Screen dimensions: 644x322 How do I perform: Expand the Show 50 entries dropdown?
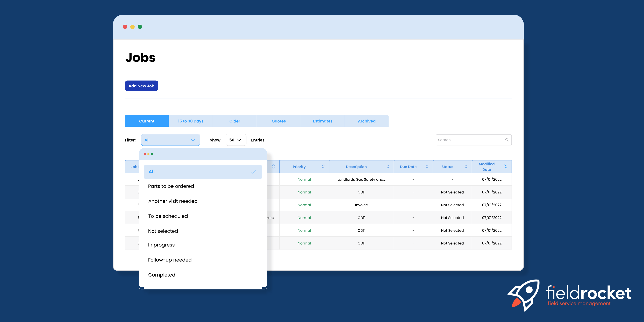click(x=236, y=140)
